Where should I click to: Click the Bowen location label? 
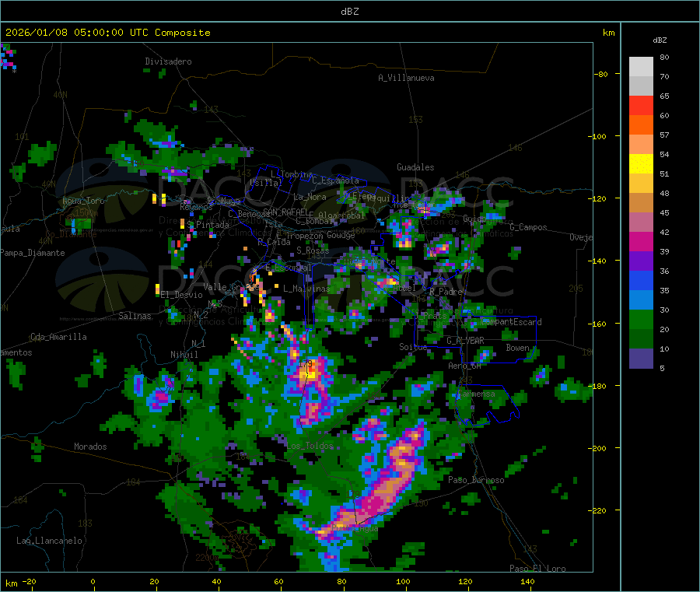click(517, 347)
